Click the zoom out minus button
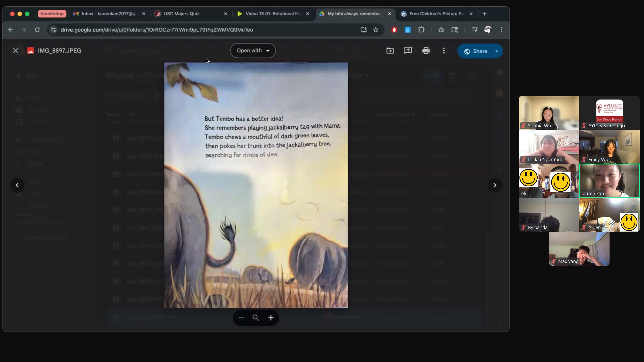The height and width of the screenshot is (362, 644). click(241, 318)
